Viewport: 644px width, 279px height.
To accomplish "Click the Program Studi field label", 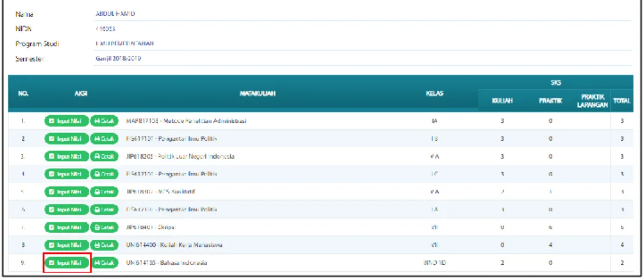I will (x=37, y=44).
